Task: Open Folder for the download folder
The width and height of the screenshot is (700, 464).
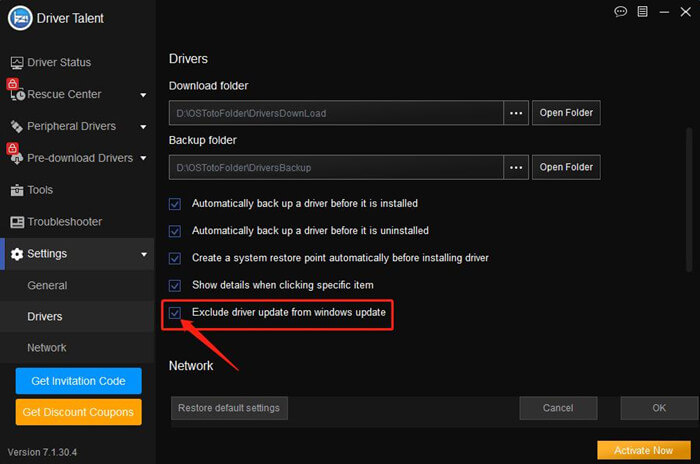Action: pyautogui.click(x=566, y=113)
